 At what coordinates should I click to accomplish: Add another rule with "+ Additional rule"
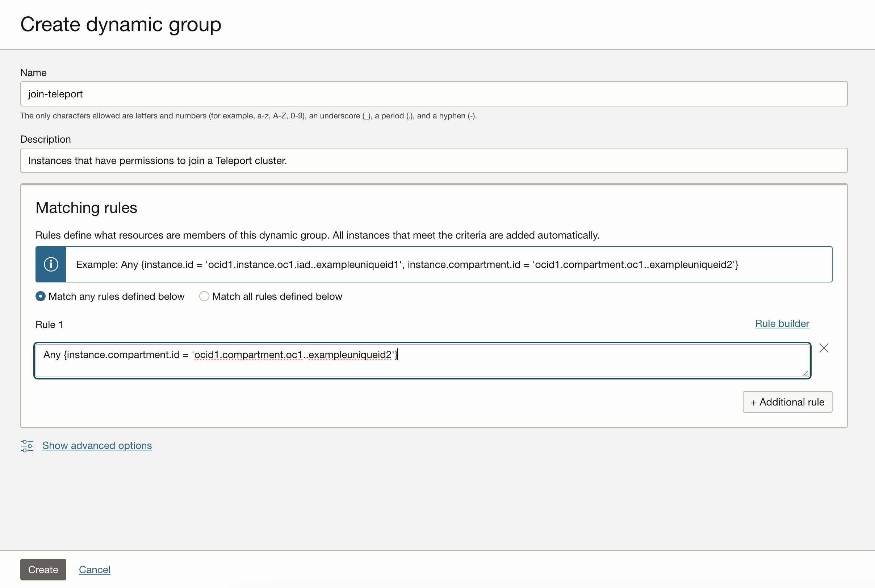coord(787,402)
